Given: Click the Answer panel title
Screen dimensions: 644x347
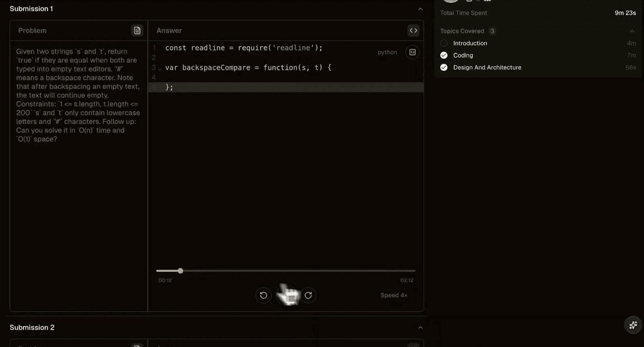Looking at the screenshot, I should click(x=169, y=31).
